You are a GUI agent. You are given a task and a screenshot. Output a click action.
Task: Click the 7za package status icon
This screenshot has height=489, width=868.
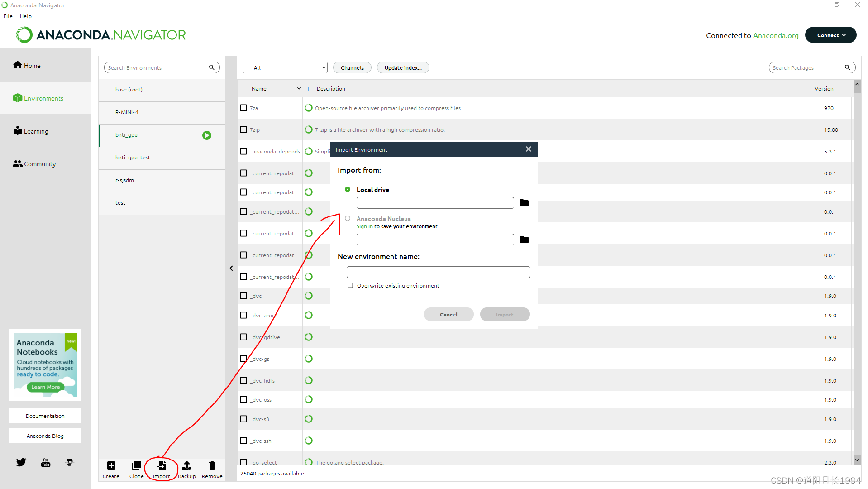click(309, 108)
